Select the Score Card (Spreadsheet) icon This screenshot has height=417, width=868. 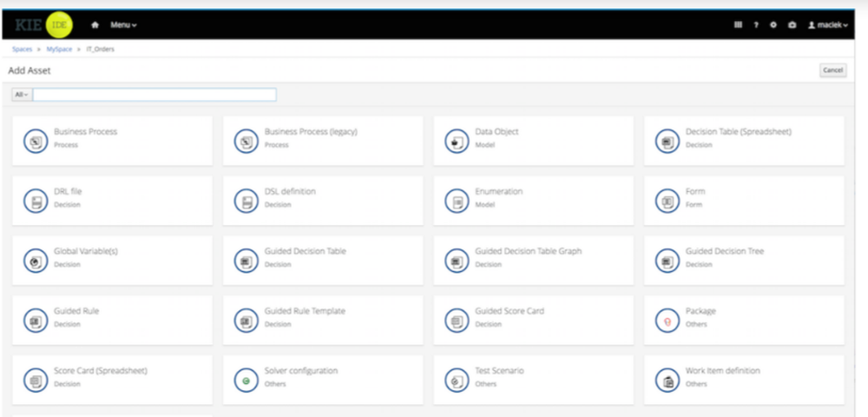(x=36, y=381)
